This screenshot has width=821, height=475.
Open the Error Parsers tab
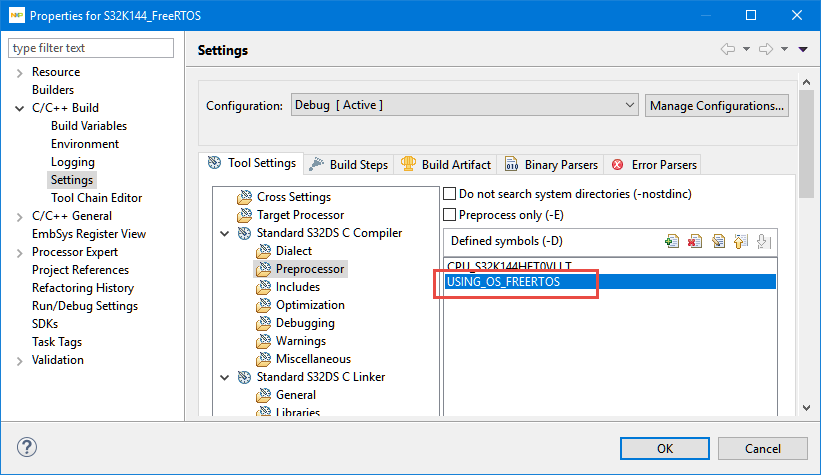pos(655,164)
